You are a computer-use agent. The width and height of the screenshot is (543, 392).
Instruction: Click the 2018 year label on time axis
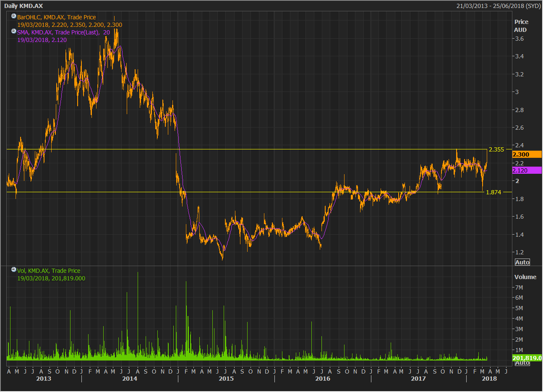(489, 379)
